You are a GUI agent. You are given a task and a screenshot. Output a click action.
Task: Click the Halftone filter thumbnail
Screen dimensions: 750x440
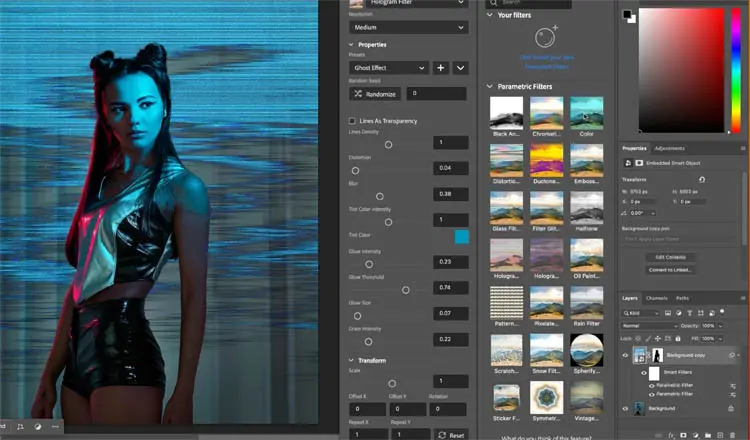586,208
